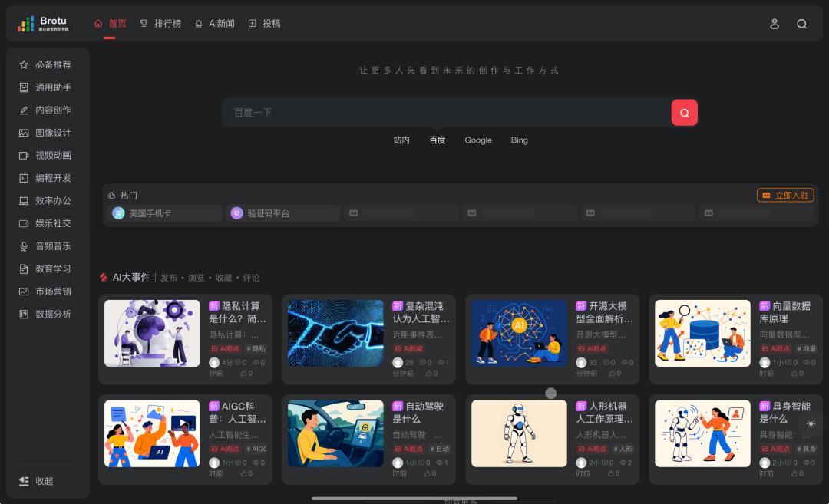Open the AIGC科普 article thumbnail

(152, 433)
